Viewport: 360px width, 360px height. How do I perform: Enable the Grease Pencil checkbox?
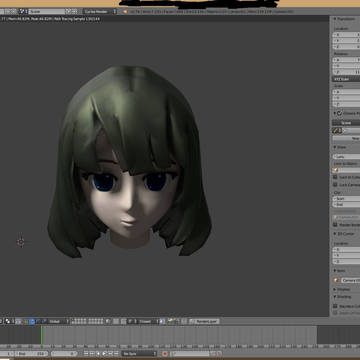pyautogui.click(x=339, y=113)
